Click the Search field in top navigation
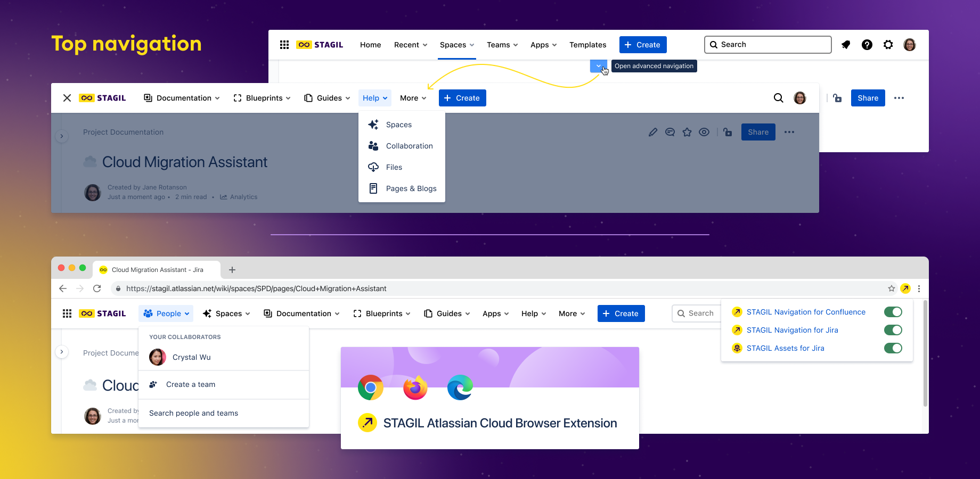Viewport: 980px width, 479px height. coord(767,45)
